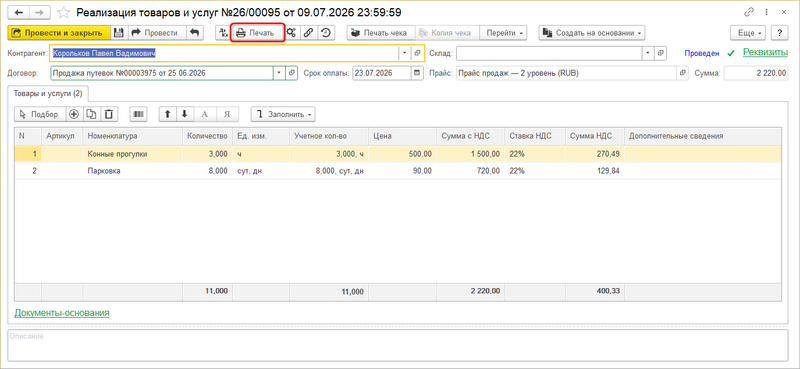Go forward with the right arrow button
Screen dimensions: 800x369
(x=40, y=12)
